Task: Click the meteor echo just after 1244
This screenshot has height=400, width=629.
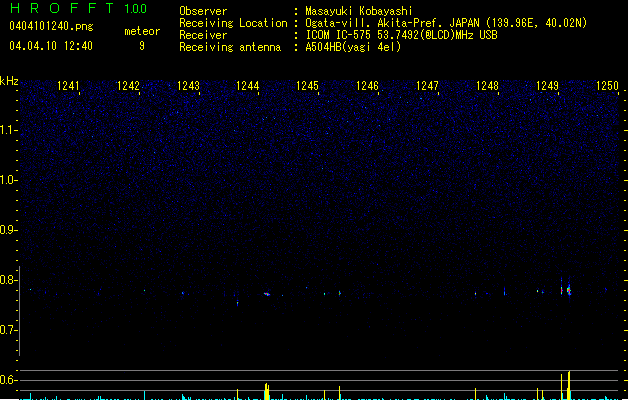Action: (267, 294)
